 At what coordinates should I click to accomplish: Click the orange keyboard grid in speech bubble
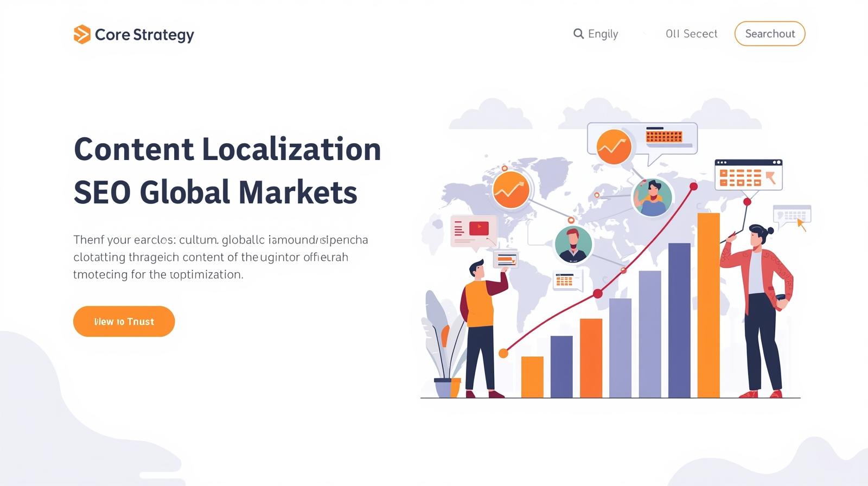click(x=663, y=136)
